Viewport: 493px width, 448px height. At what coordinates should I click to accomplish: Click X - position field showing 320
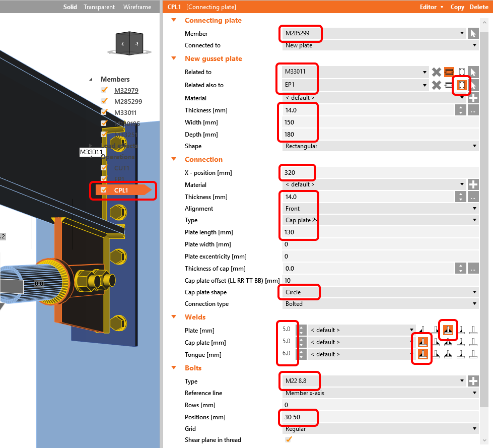tap(380, 172)
